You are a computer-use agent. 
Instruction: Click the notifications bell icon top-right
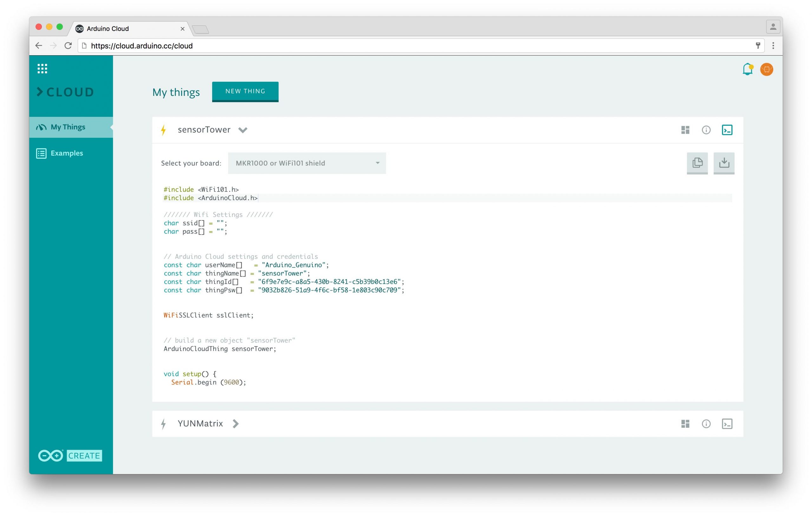[x=748, y=69]
